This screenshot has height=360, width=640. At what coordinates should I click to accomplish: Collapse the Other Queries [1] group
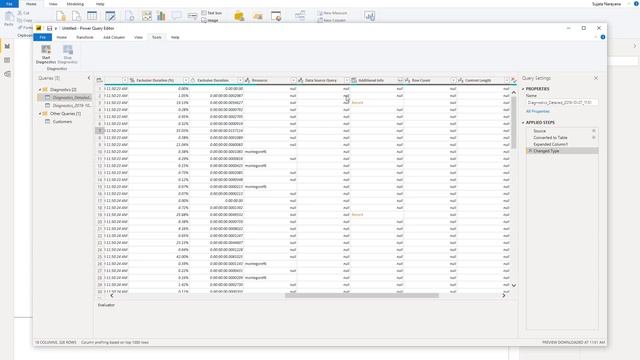tap(40, 113)
